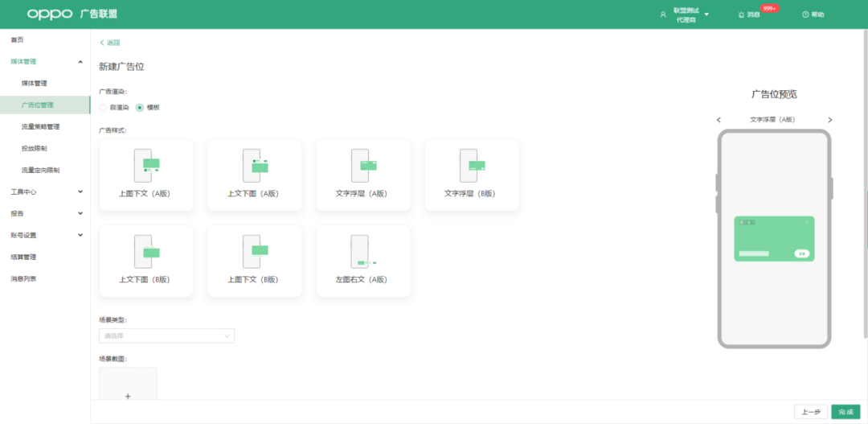Select the 模板 radio button
This screenshot has width=868, height=424.
click(x=140, y=107)
